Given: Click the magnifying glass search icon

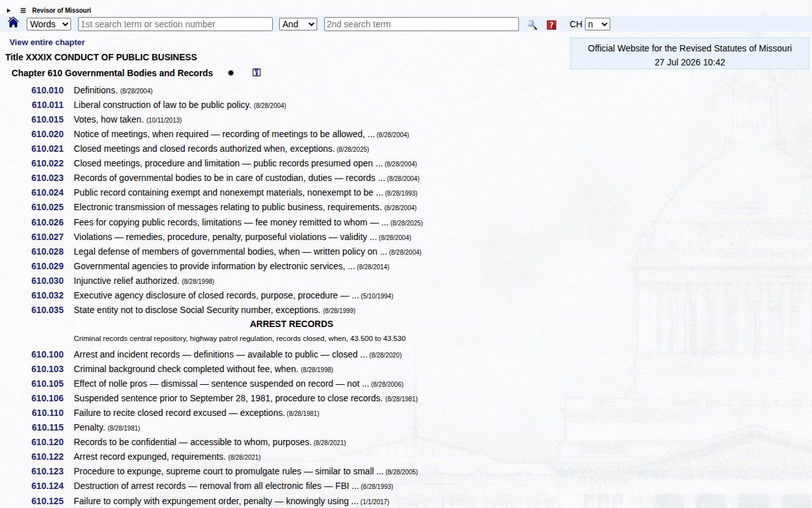Looking at the screenshot, I should (532, 25).
